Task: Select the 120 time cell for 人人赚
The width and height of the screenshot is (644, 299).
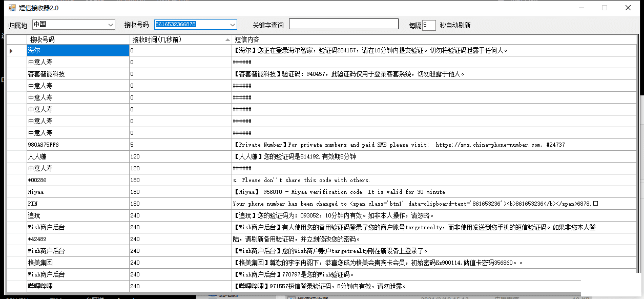Action: point(180,156)
